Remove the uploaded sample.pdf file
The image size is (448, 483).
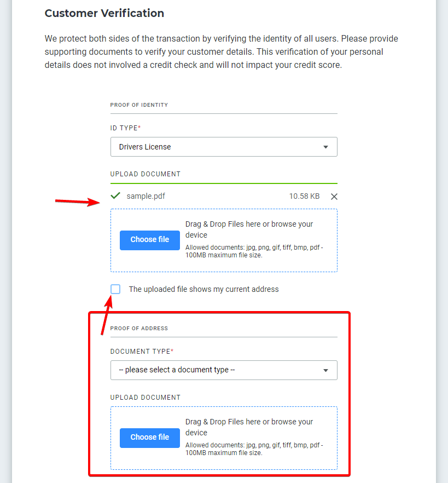point(334,197)
